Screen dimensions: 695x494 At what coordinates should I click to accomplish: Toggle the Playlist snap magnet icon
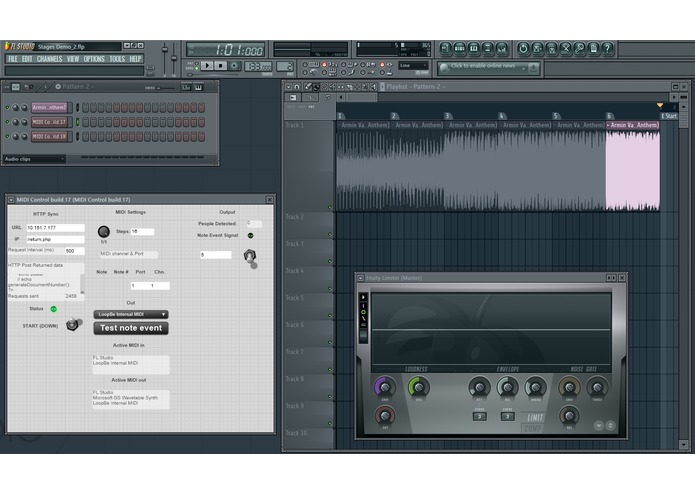click(297, 87)
